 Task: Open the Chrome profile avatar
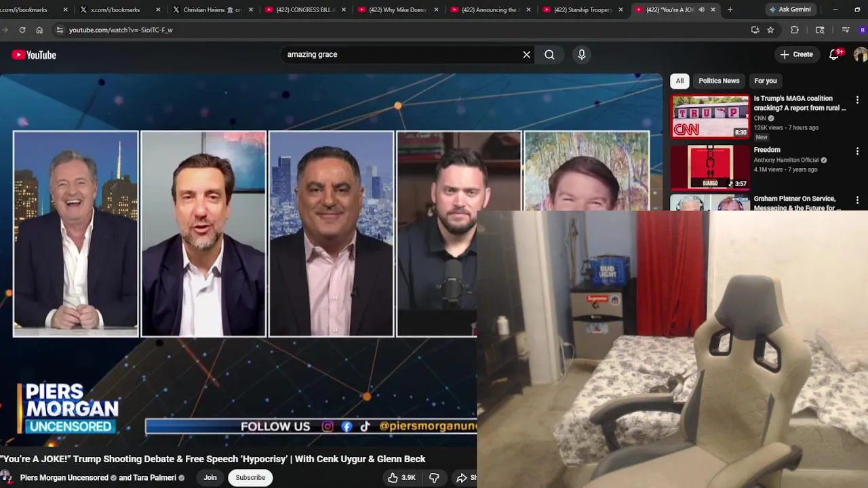[x=863, y=30]
